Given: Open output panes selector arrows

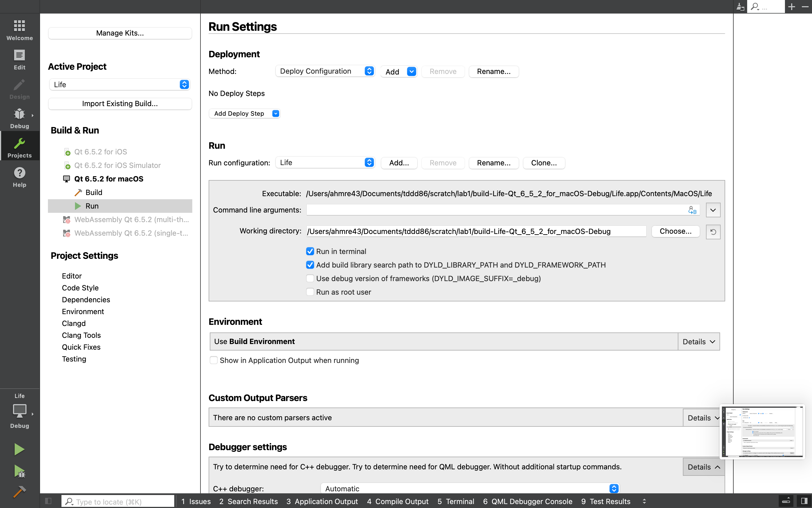Looking at the screenshot, I should click(644, 501).
